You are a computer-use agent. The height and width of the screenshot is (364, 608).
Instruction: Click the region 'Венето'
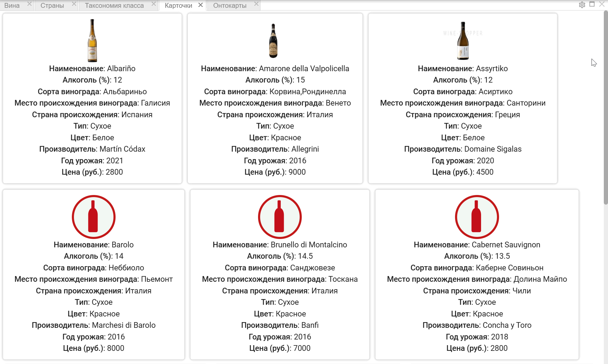click(338, 103)
